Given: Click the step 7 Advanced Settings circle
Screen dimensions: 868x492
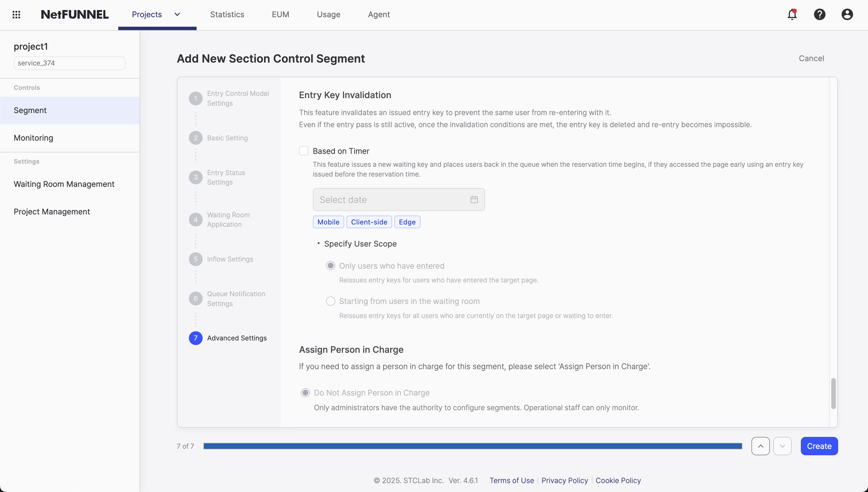Looking at the screenshot, I should point(195,338).
